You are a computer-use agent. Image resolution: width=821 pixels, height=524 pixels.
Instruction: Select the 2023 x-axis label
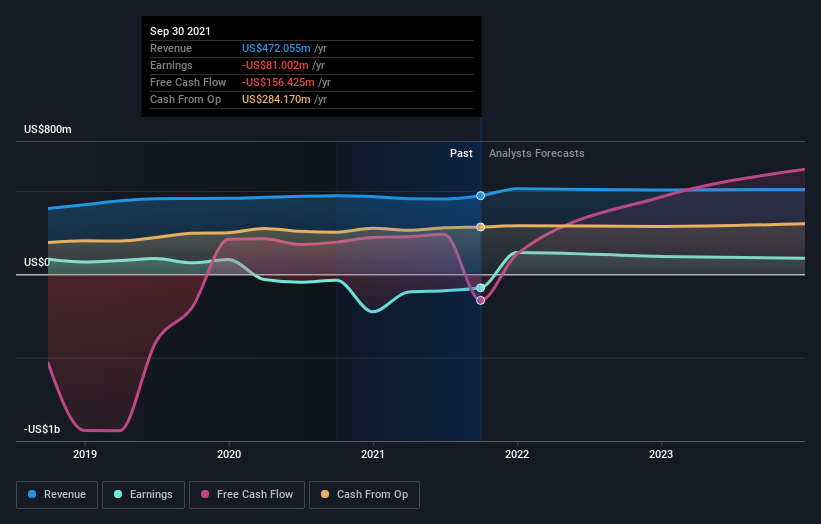coord(661,454)
